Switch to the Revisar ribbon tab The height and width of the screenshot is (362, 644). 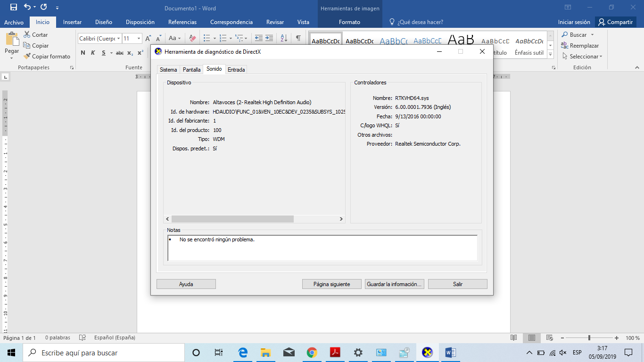tap(275, 22)
